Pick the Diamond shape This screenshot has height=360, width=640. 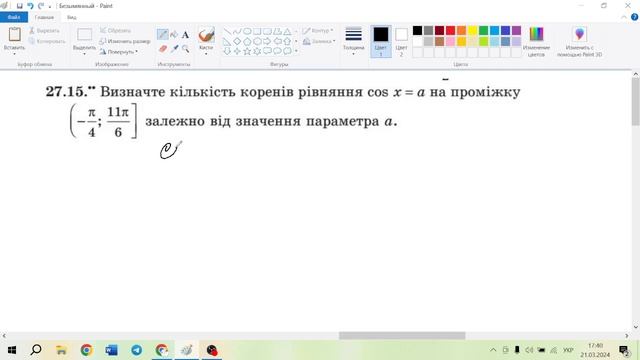[237, 41]
